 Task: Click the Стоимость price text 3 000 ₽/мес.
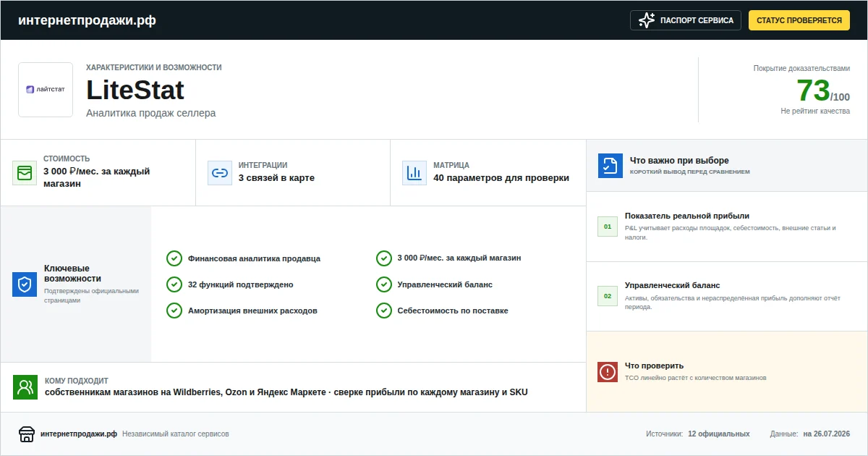coord(96,177)
